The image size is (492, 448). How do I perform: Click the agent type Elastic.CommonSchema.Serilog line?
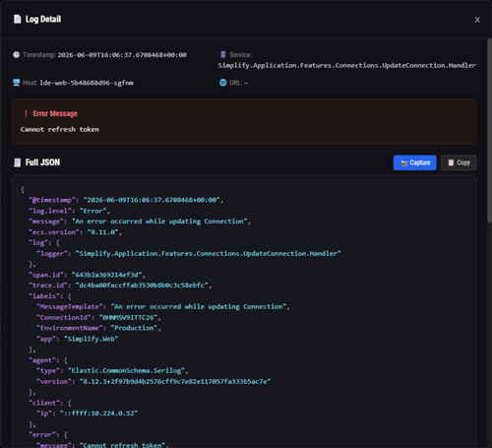coord(112,370)
